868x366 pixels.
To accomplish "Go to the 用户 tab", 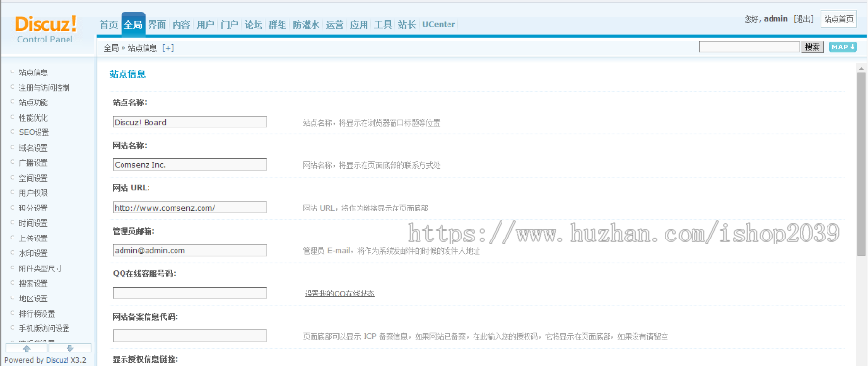I will [x=205, y=24].
